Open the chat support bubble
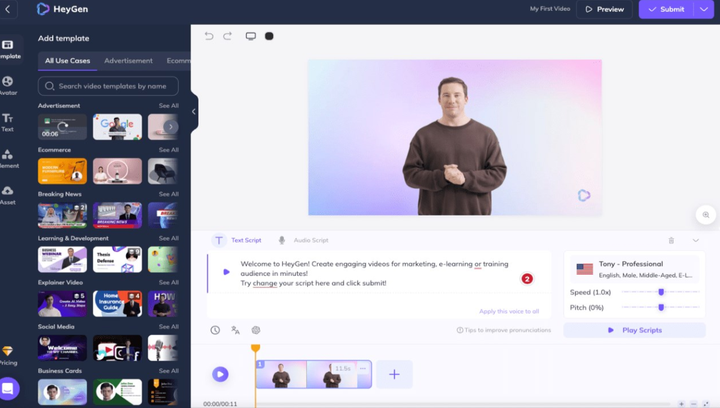Screen dimensions: 720x408 pyautogui.click(x=8, y=389)
